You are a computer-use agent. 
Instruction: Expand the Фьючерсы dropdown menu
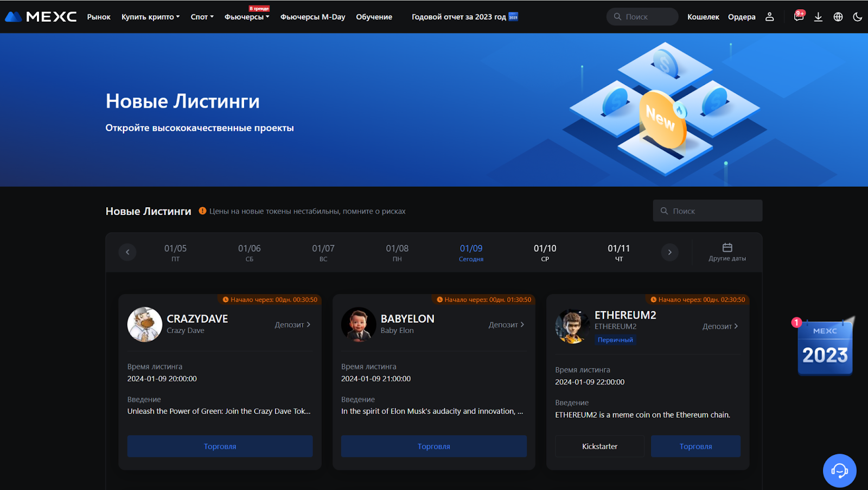247,17
